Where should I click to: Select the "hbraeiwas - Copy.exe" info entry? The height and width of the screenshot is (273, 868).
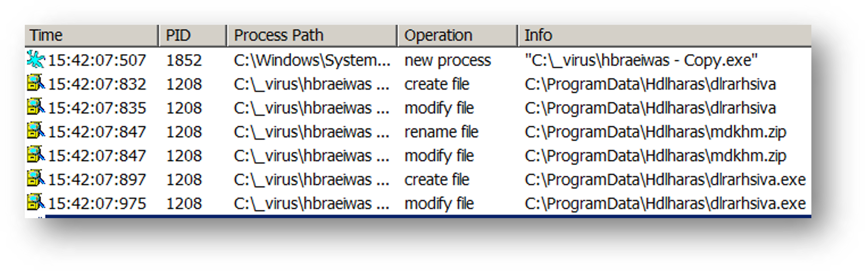point(641,61)
